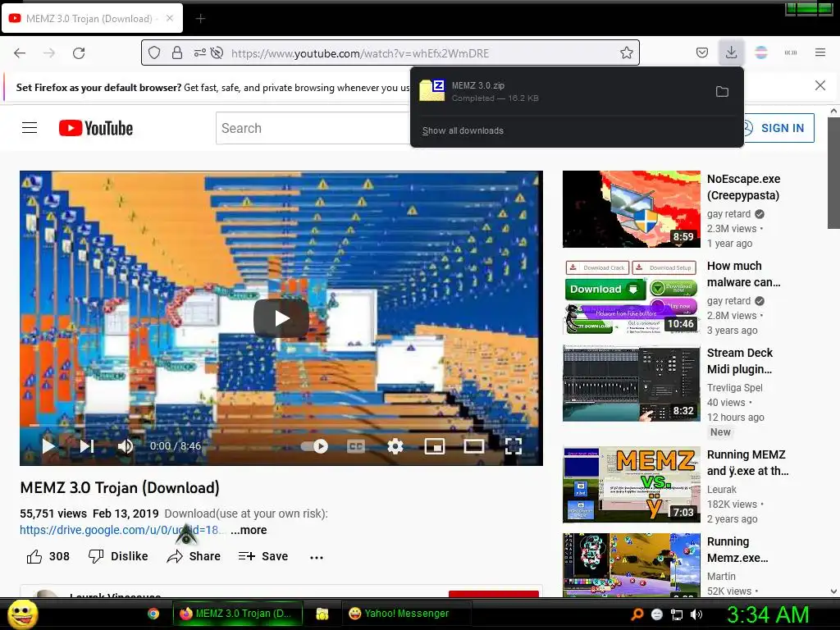This screenshot has height=630, width=840.
Task: Open the "How much malware can..." video title
Action: point(743,274)
